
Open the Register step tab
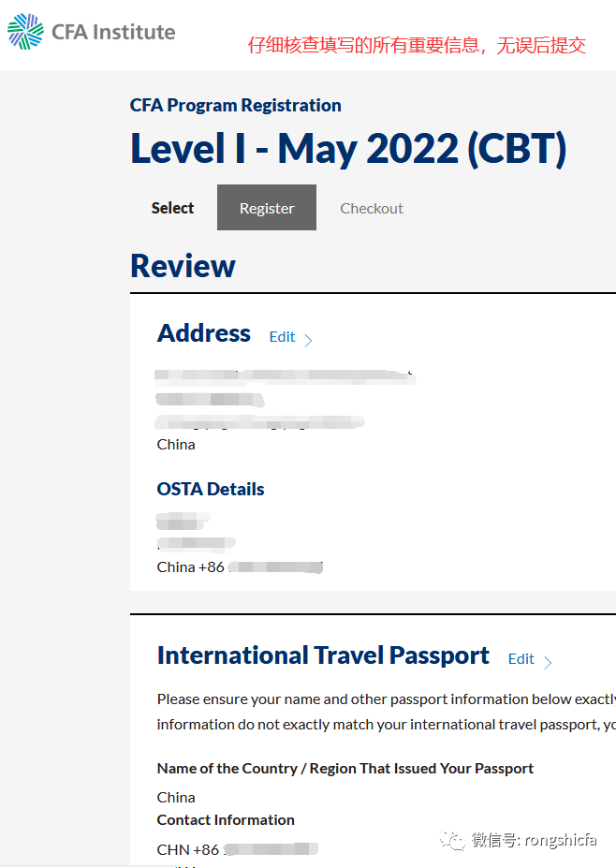pyautogui.click(x=267, y=208)
